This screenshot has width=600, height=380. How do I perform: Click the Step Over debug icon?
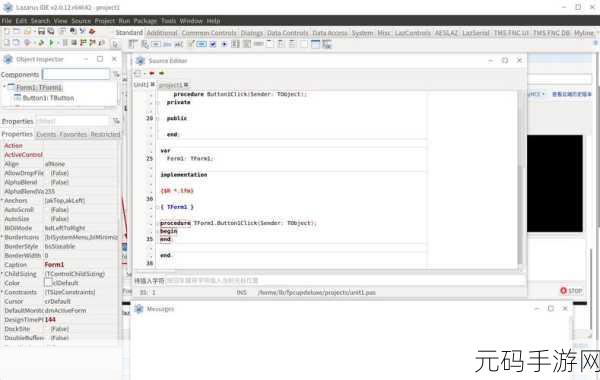click(x=92, y=43)
